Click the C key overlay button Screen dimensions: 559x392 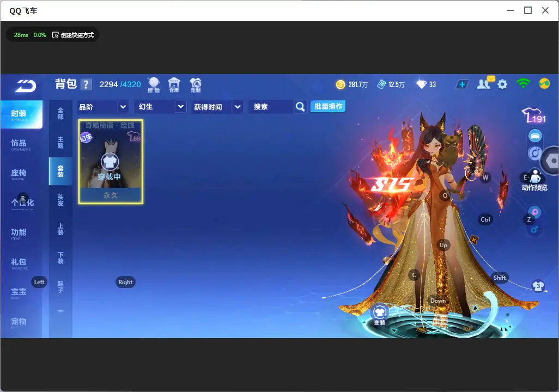point(414,275)
